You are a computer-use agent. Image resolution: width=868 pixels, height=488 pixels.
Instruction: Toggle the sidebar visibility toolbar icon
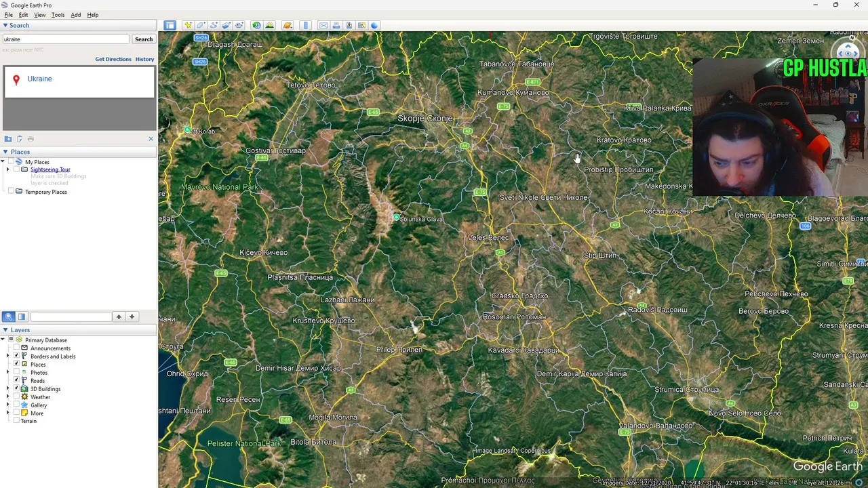[170, 26]
